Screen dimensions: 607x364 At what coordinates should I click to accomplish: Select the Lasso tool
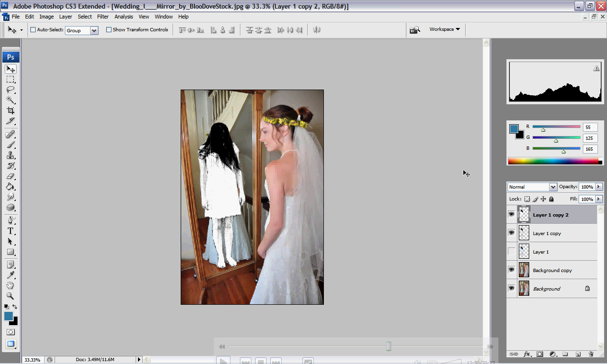pyautogui.click(x=10, y=90)
